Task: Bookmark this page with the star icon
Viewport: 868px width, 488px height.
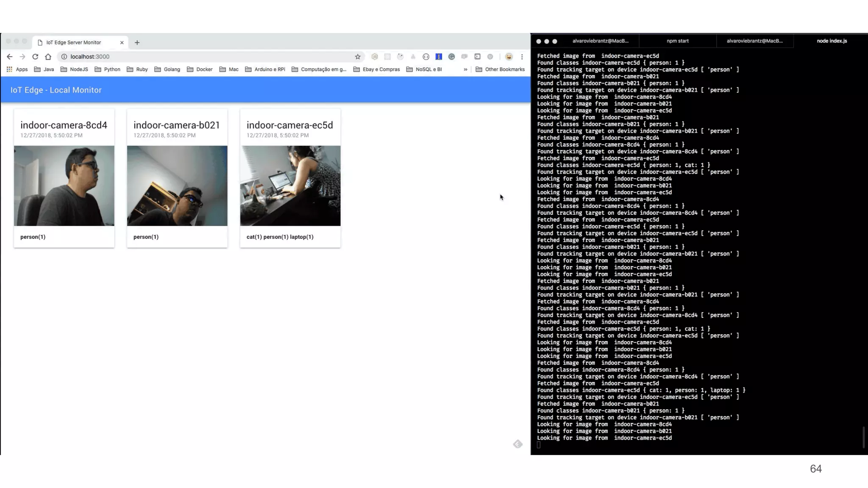Action: [x=358, y=56]
